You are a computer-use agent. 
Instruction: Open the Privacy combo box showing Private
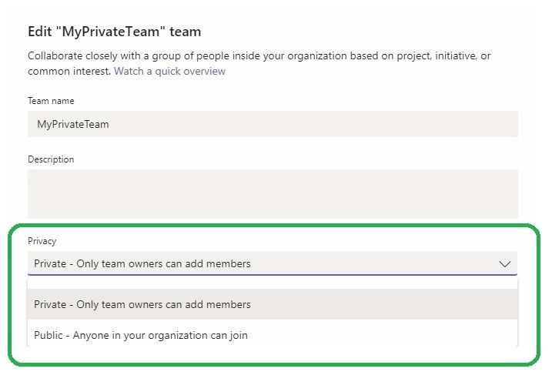point(273,263)
